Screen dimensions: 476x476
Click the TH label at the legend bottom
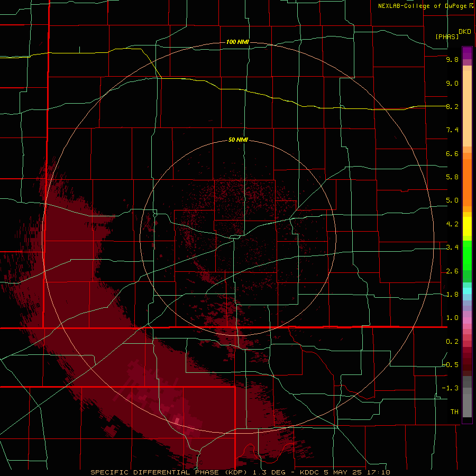point(454,412)
